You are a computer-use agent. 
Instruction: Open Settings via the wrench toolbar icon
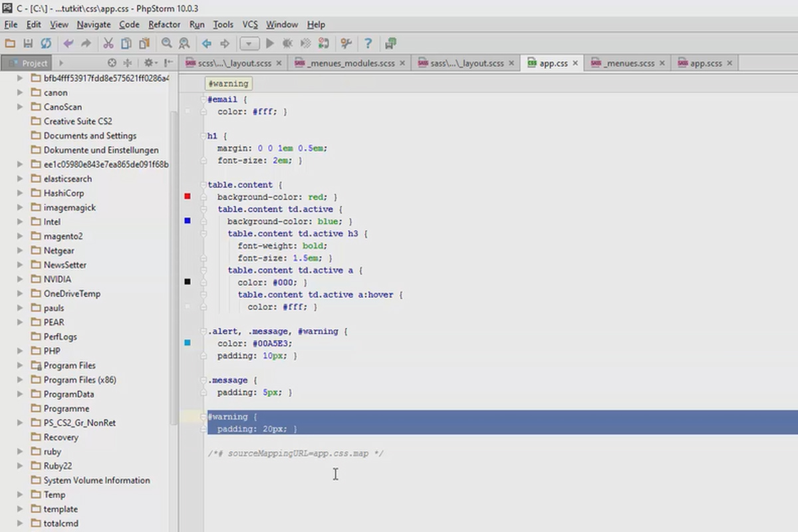tap(346, 43)
